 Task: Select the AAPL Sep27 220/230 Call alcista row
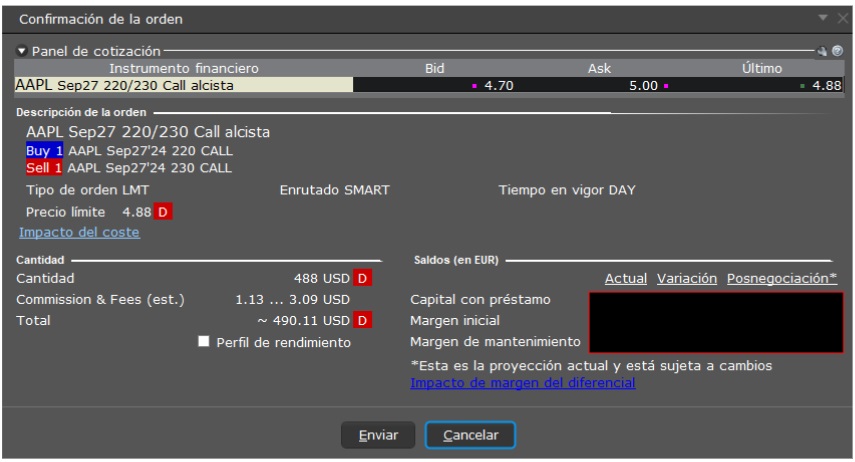pos(429,85)
